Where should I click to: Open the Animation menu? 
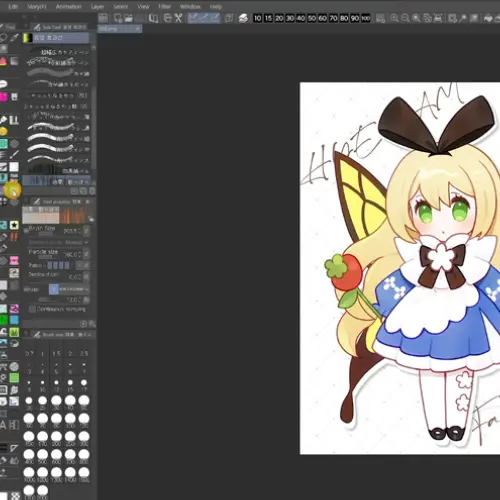69,6
